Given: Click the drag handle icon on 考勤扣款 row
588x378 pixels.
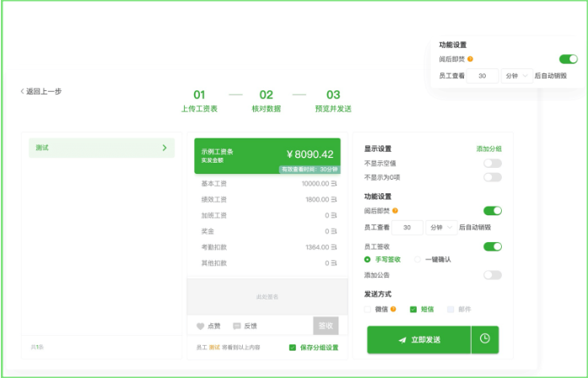Looking at the screenshot, I should [x=334, y=247].
